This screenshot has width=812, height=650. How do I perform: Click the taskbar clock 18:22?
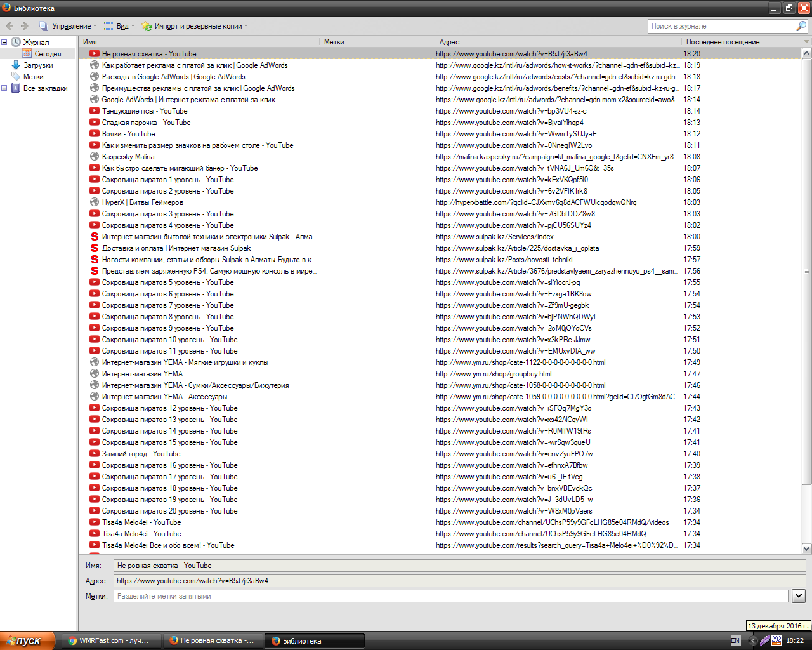click(x=795, y=641)
